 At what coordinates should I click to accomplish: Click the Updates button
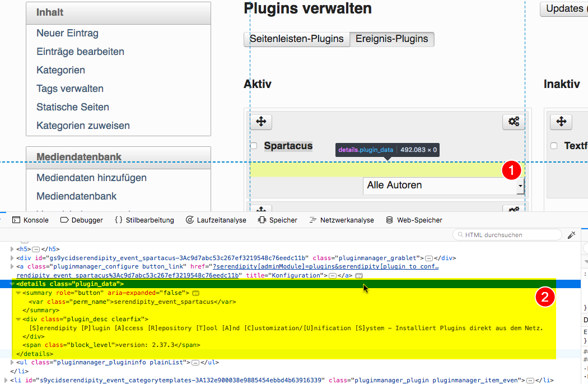click(564, 8)
